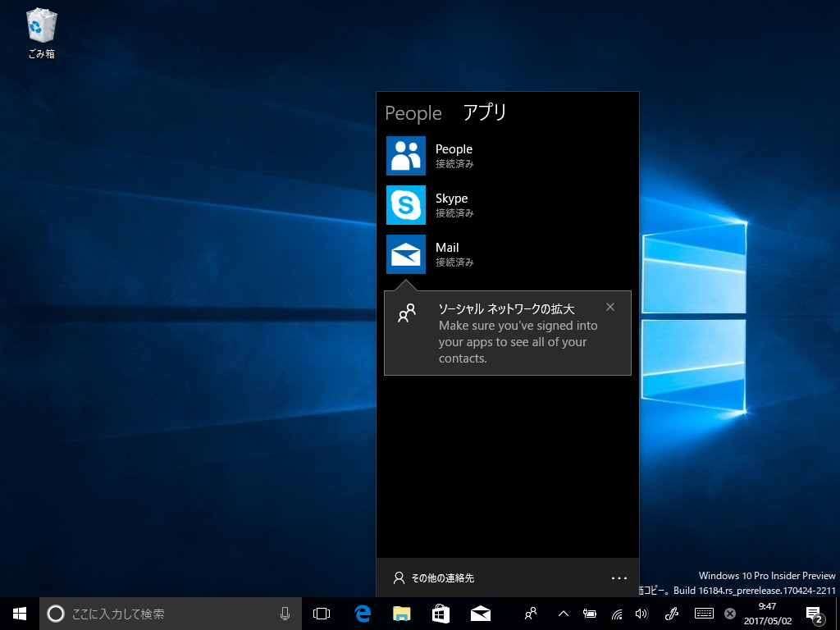Open the Microsoft Store from the taskbar
Screen dimensions: 840x630
click(x=441, y=613)
